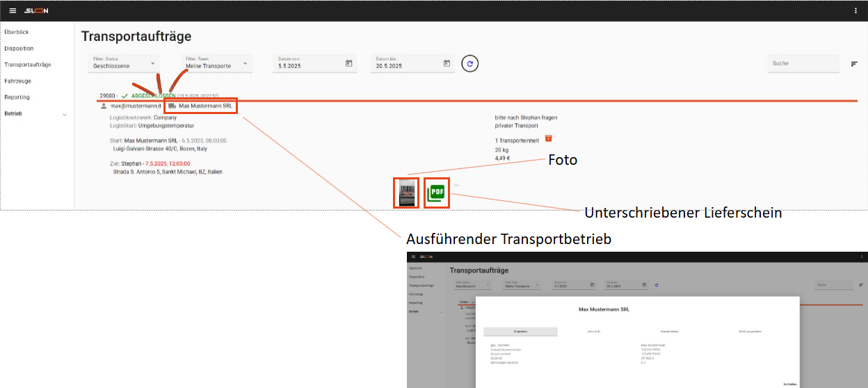The image size is (868, 388).
Task: Open the hamburger navigation menu
Action: point(13,10)
